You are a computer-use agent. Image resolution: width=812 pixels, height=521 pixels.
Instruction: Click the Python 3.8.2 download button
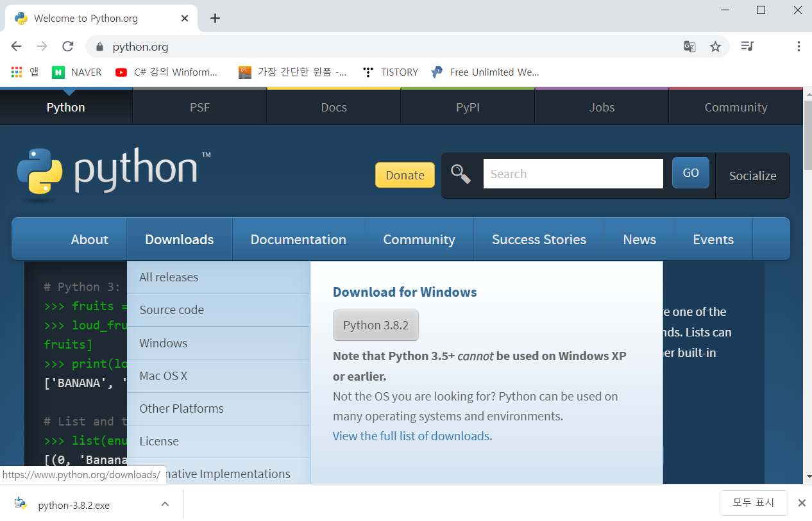tap(376, 325)
